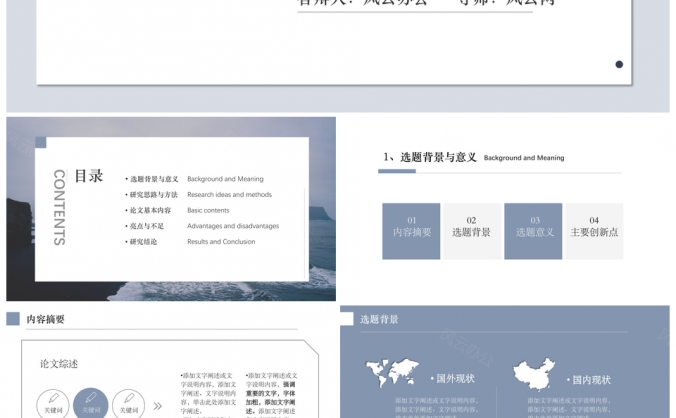Click the vertical CONTENTS text
This screenshot has width=676, height=418.
[59, 207]
